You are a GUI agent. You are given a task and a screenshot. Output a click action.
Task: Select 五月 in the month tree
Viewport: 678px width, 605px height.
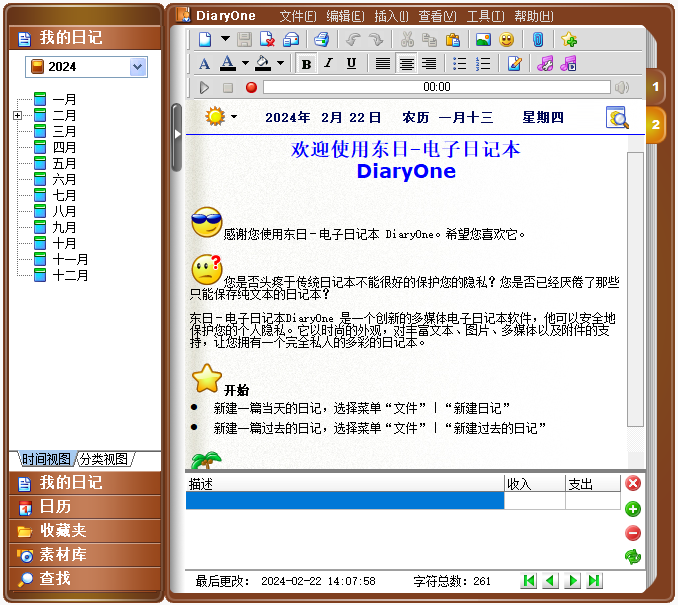[64, 163]
